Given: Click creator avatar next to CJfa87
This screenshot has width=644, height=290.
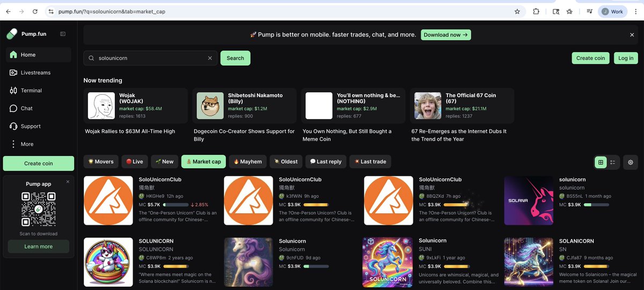Looking at the screenshot, I should [x=562, y=258].
